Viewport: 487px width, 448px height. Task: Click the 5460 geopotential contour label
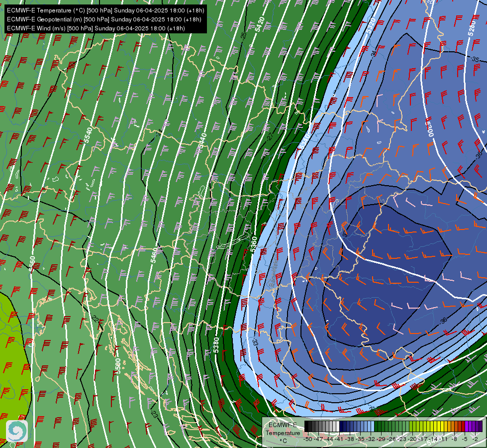(154, 255)
